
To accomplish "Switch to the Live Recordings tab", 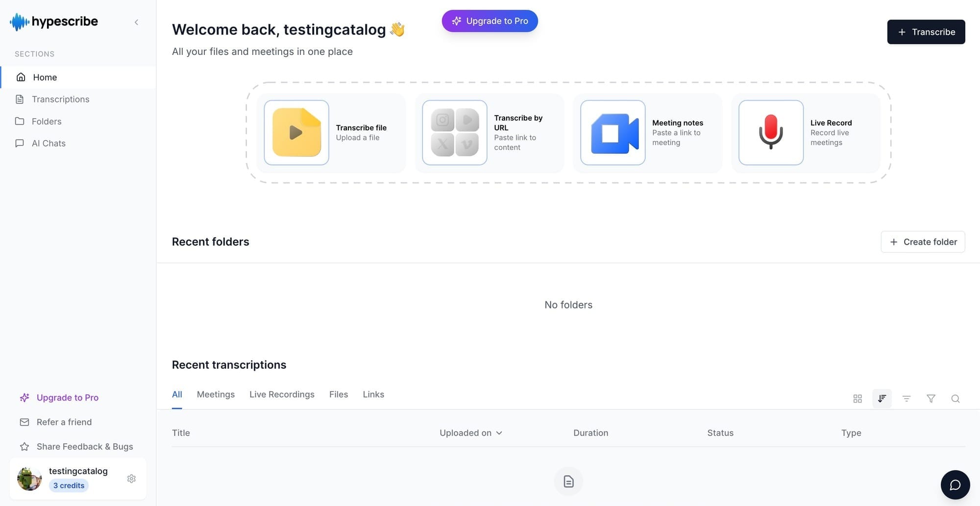I will pos(282,395).
